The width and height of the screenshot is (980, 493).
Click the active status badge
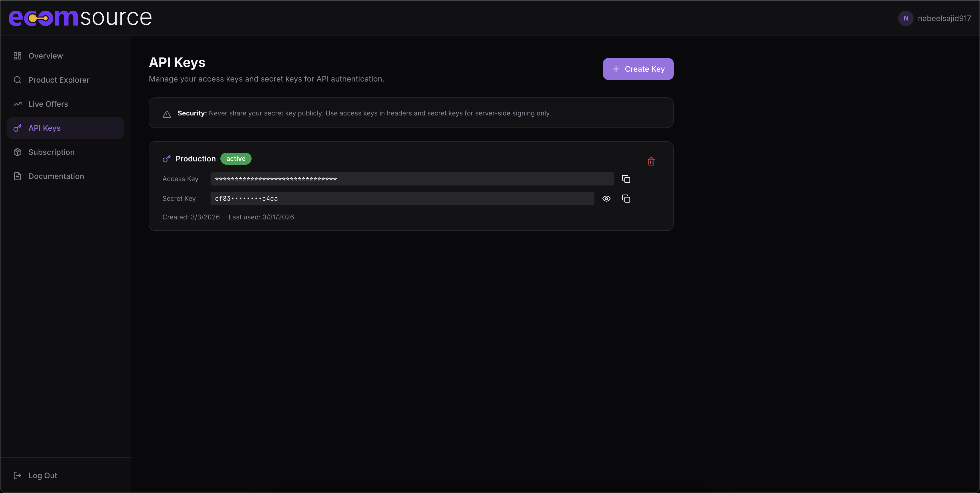236,159
